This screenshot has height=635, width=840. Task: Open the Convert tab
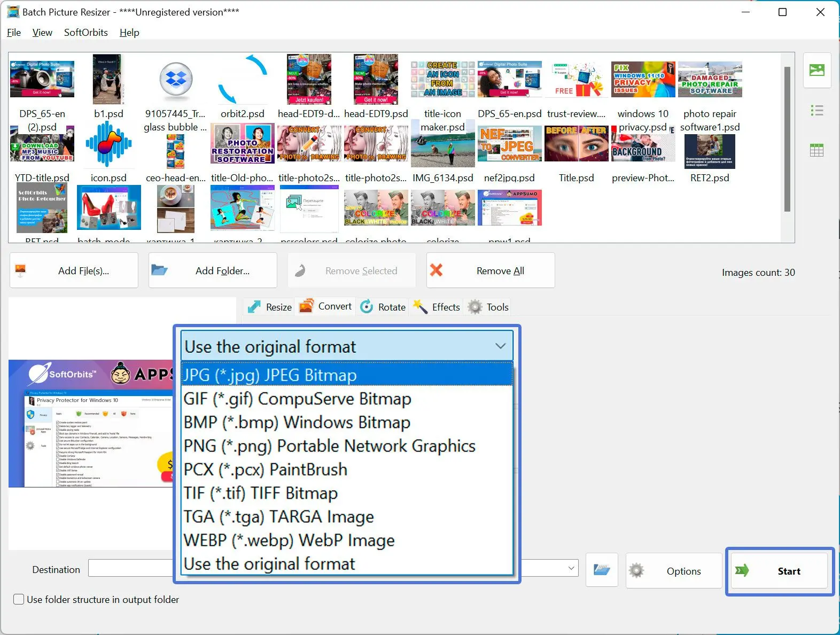tap(325, 306)
